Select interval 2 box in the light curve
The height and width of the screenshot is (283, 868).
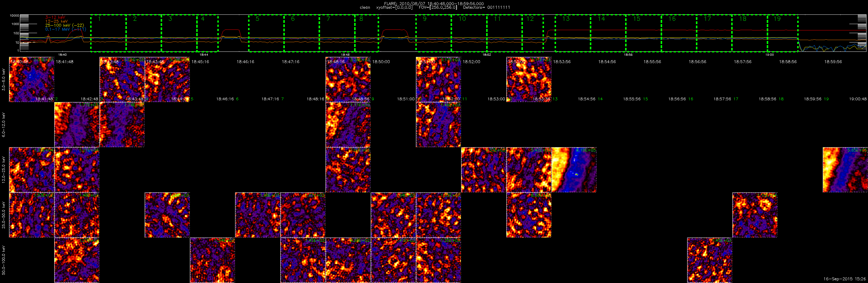144,33
